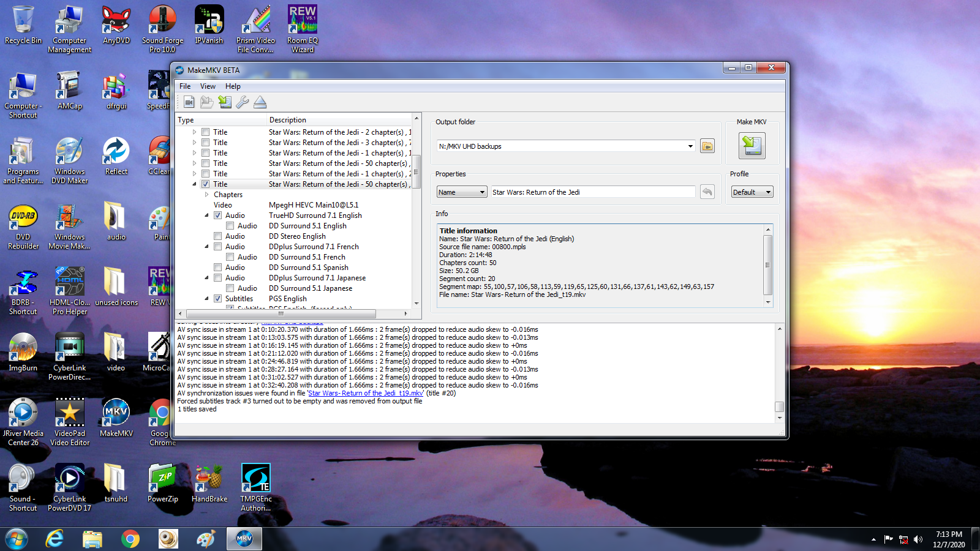Collapse the TrueHD Surround 7.1 English node
Viewport: 980px width, 551px height.
tap(206, 216)
